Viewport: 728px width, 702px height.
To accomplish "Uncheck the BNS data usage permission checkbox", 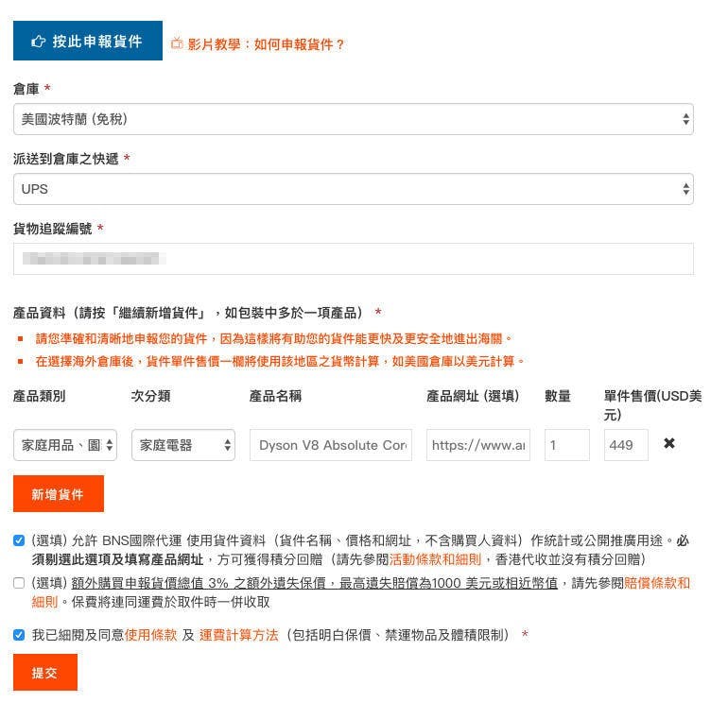I will [x=20, y=541].
